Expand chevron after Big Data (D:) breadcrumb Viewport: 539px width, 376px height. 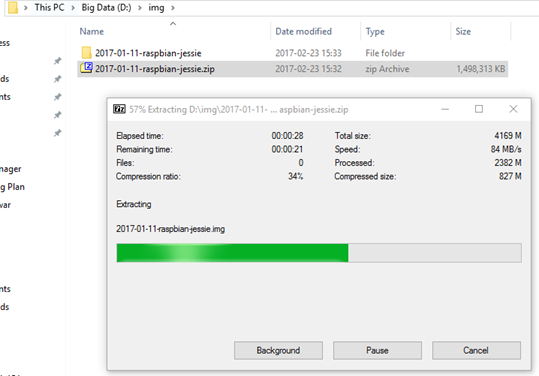[x=140, y=8]
